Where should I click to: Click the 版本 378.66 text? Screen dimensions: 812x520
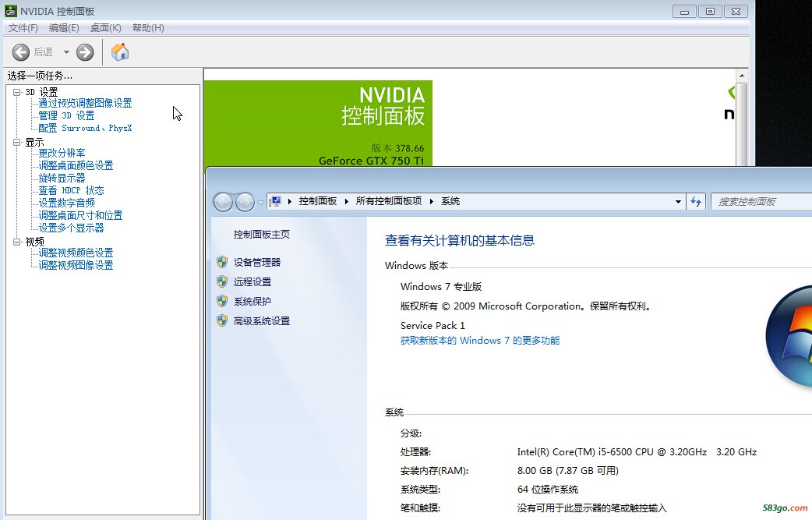coord(397,148)
